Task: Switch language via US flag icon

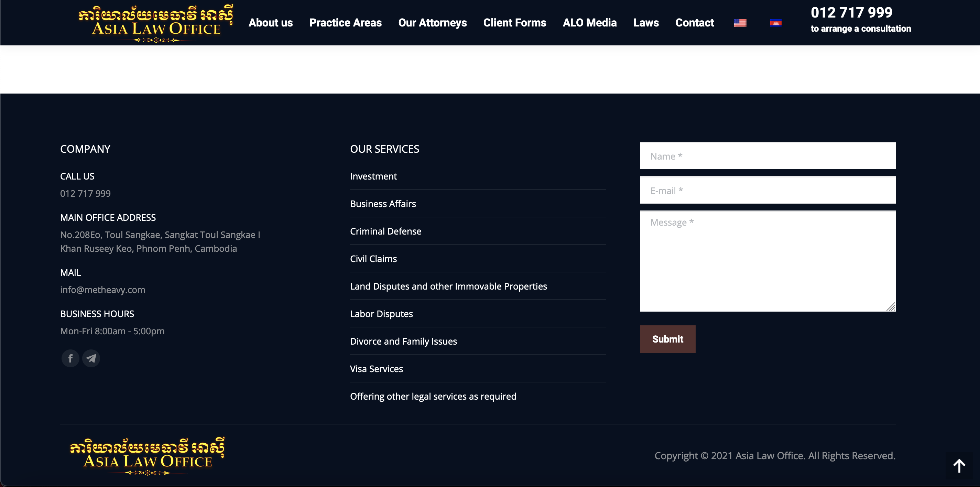Action: pos(740,23)
